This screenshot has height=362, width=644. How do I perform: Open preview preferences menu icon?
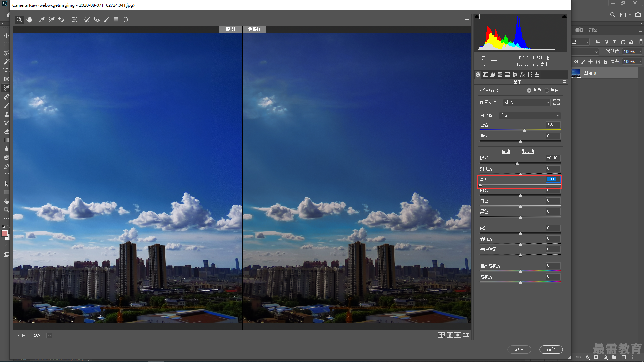[466, 335]
